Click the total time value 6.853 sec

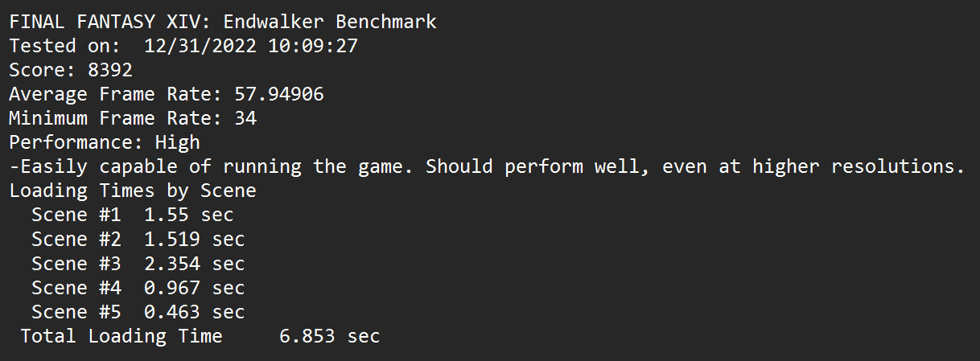point(330,336)
